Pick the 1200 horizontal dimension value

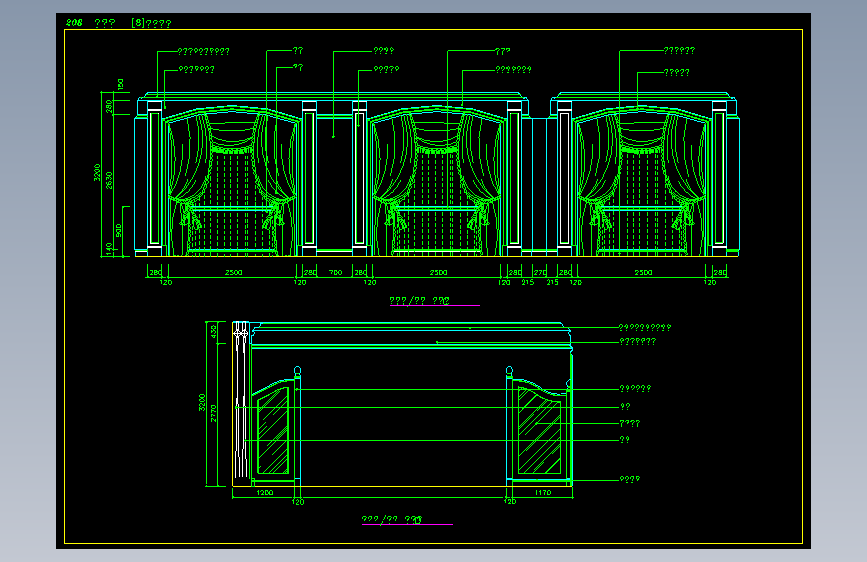click(265, 492)
